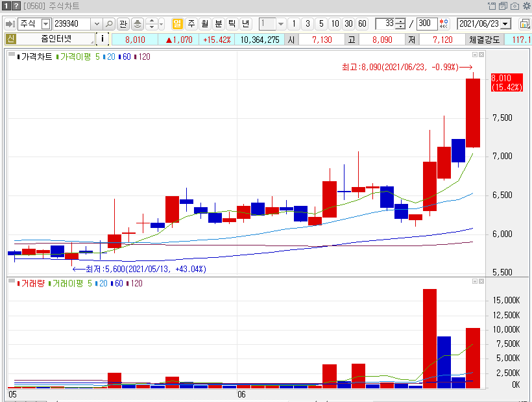Image resolution: width=532 pixels, height=402 pixels.
Task: Click the first title bar utility icon (pin window)
Action: coord(492,6)
